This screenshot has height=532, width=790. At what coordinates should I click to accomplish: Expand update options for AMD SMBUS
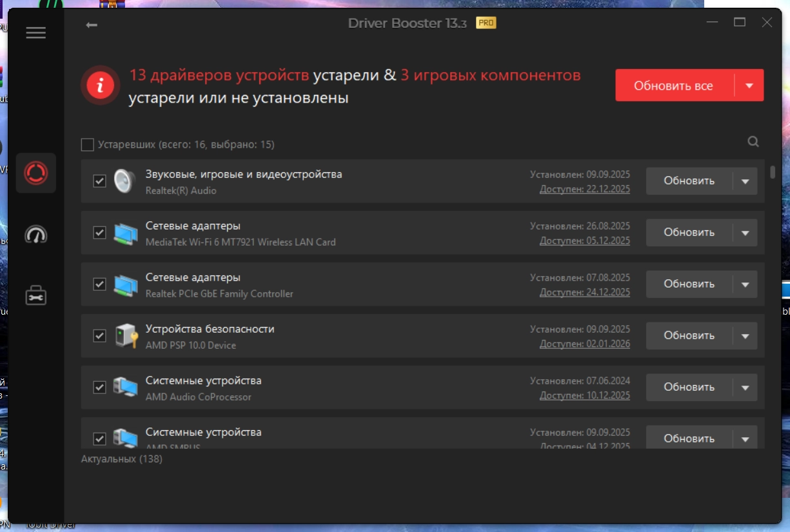[745, 438]
